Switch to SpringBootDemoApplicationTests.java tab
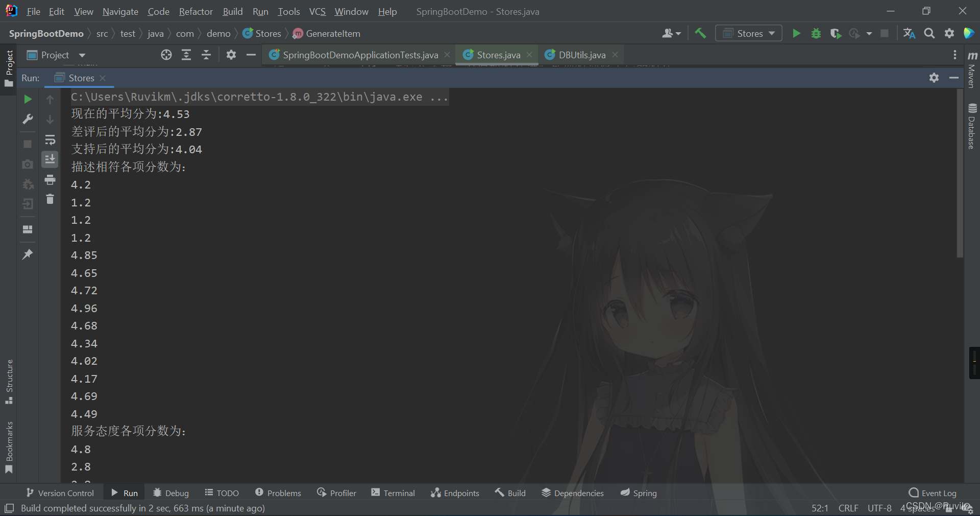The height and width of the screenshot is (516, 980). pos(360,55)
